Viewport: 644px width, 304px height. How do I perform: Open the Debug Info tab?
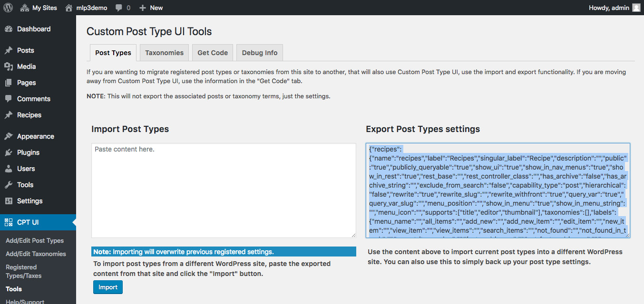260,53
